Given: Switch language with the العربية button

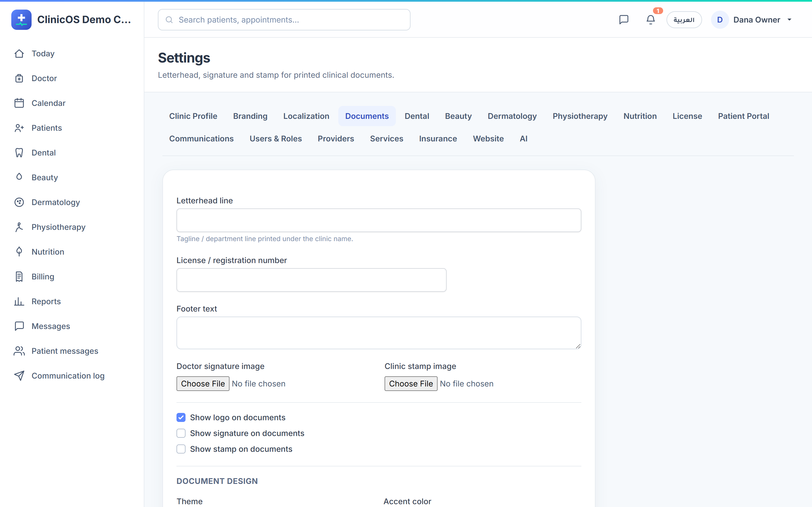Looking at the screenshot, I should click(x=684, y=20).
